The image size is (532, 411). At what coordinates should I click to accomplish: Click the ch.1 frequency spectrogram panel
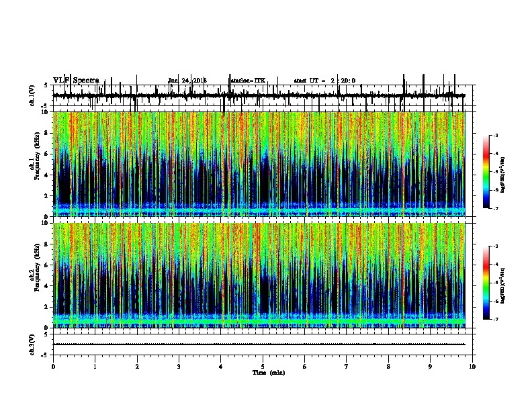[263, 164]
